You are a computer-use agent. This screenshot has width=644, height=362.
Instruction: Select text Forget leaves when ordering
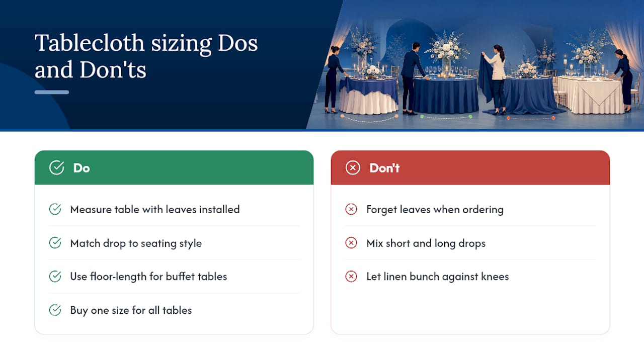[x=435, y=210]
